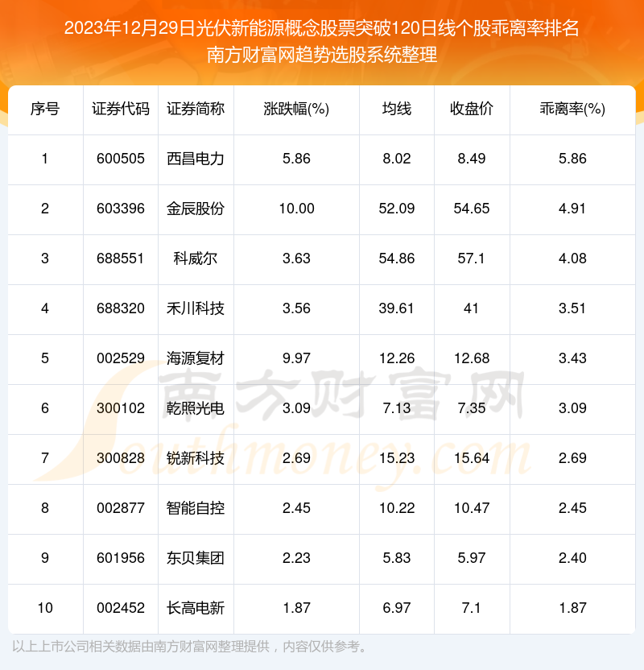The image size is (644, 670).
Task: Select stock code 300102
Action: point(121,408)
